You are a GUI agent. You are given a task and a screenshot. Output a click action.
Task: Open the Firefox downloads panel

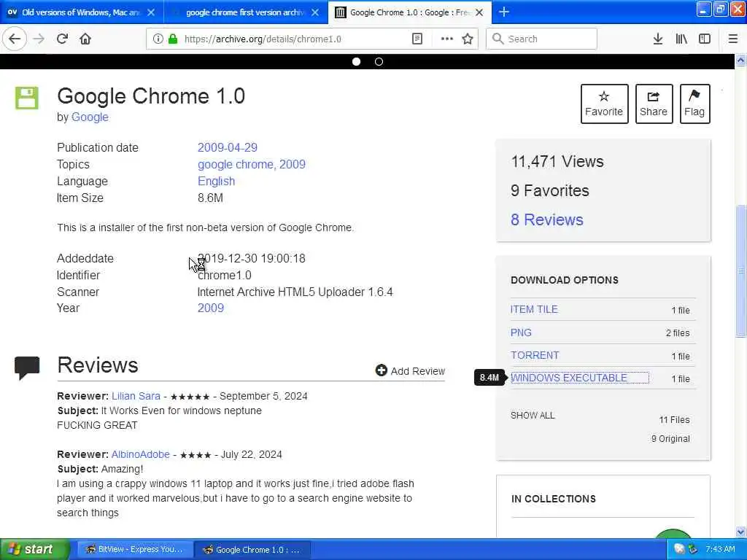point(658,39)
